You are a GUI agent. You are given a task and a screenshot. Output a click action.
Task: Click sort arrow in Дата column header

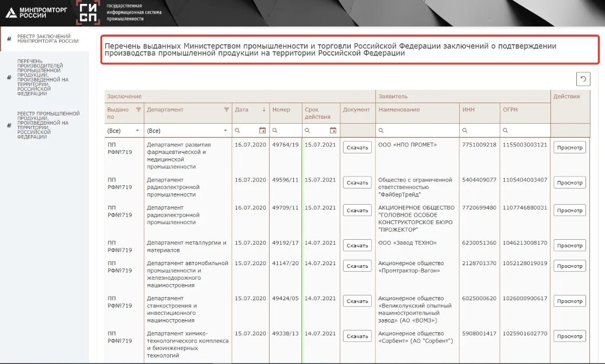pos(264,110)
